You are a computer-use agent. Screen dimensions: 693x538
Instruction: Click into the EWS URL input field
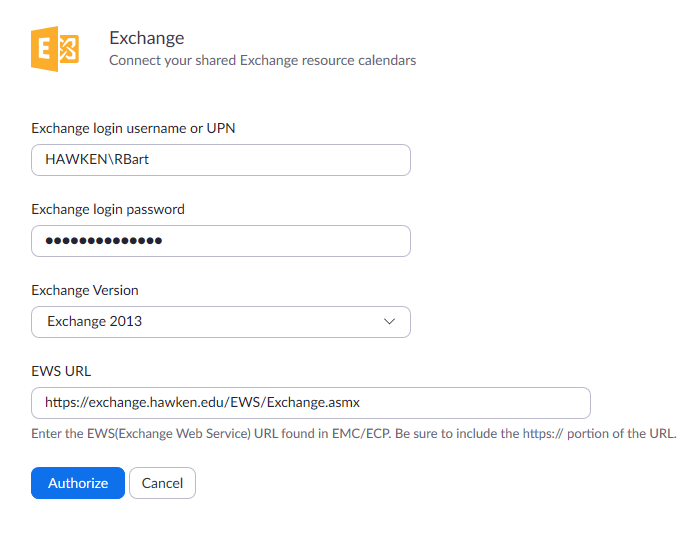pos(311,403)
